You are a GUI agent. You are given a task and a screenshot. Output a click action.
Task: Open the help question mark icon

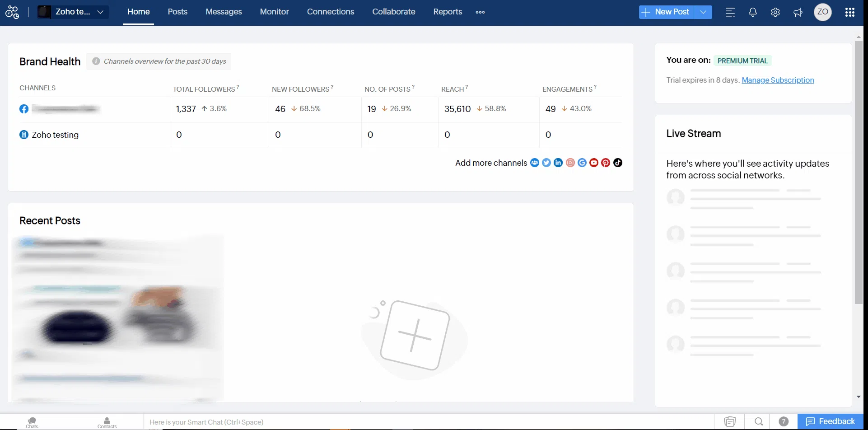tap(784, 421)
